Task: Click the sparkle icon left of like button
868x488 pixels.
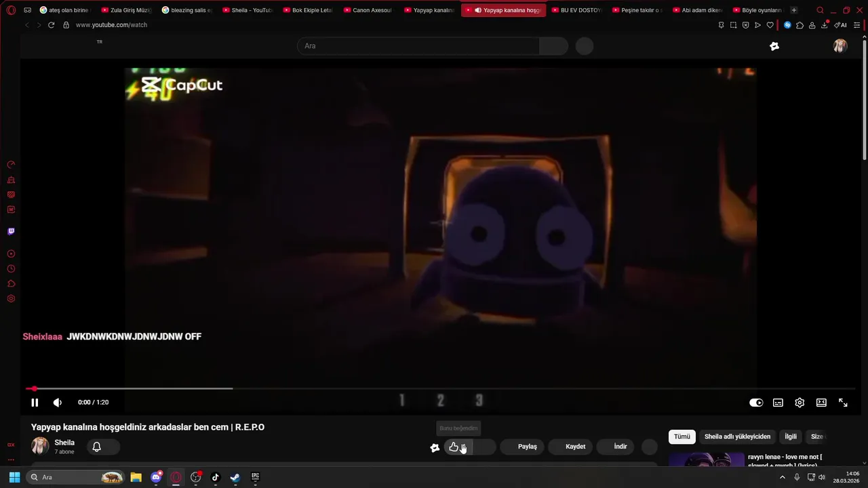Action: click(435, 447)
